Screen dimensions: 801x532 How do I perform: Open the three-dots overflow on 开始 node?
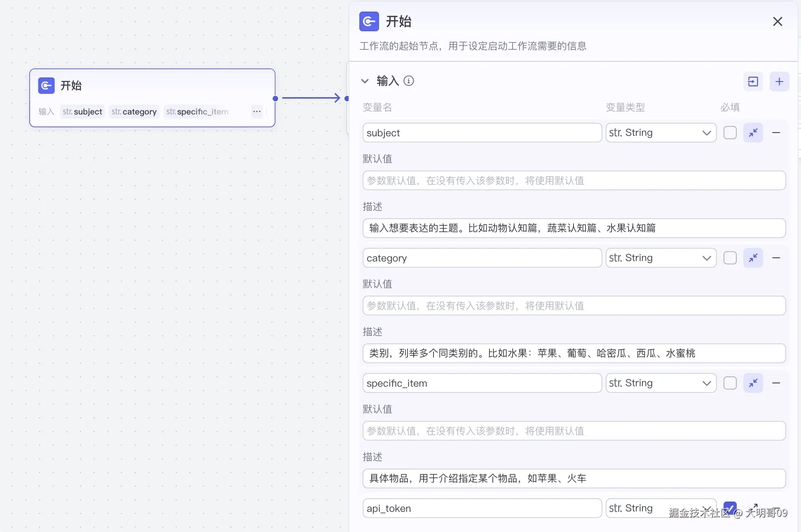point(257,112)
